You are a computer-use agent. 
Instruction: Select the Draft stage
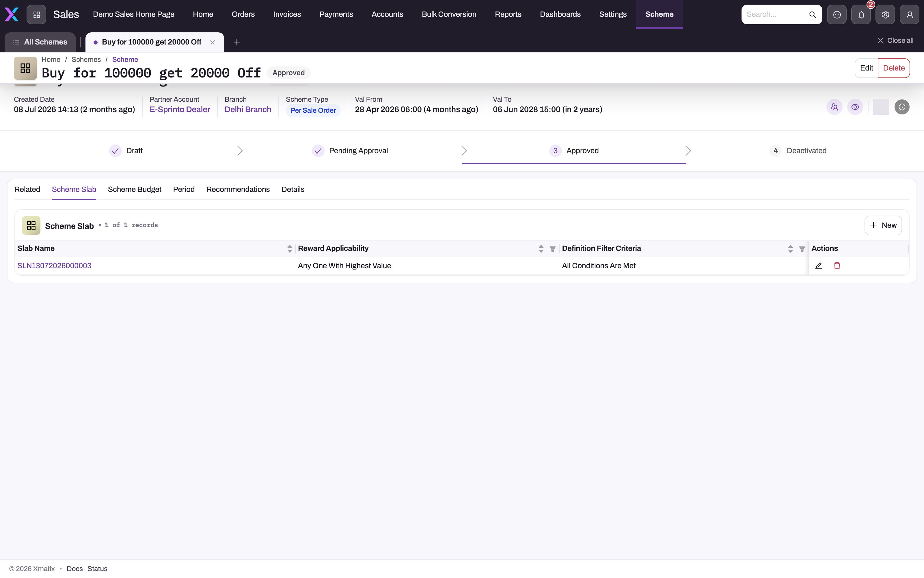point(126,151)
